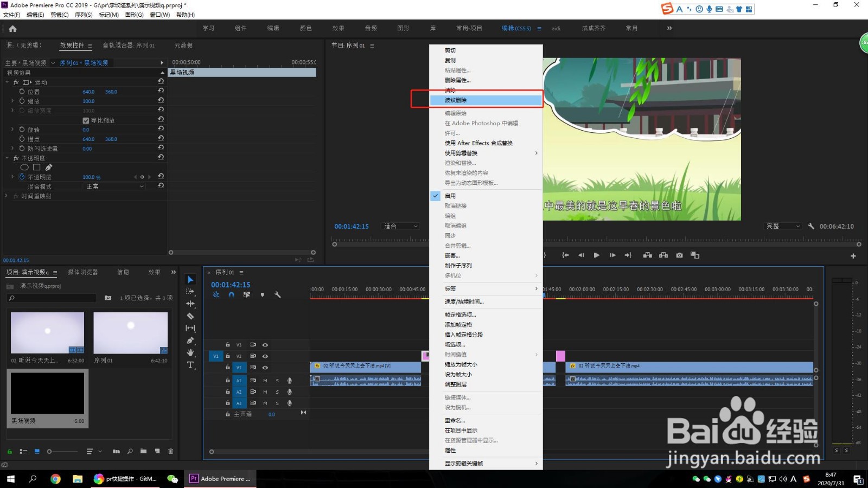Choose Speed/Duration from context menu
This screenshot has width=868, height=488.
point(486,301)
